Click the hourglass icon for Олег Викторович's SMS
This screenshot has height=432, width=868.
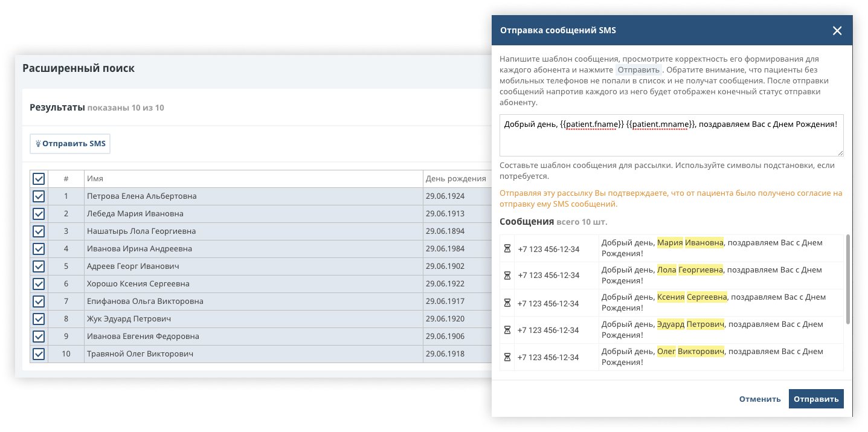(x=507, y=357)
